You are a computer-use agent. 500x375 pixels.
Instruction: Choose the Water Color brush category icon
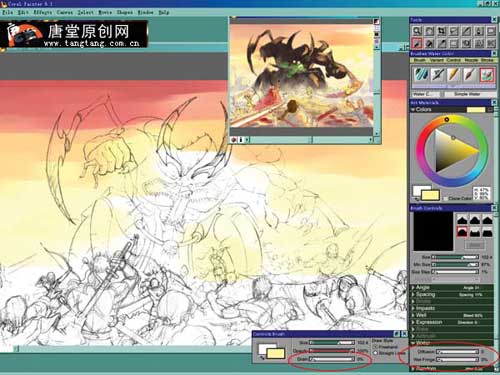coord(487,75)
